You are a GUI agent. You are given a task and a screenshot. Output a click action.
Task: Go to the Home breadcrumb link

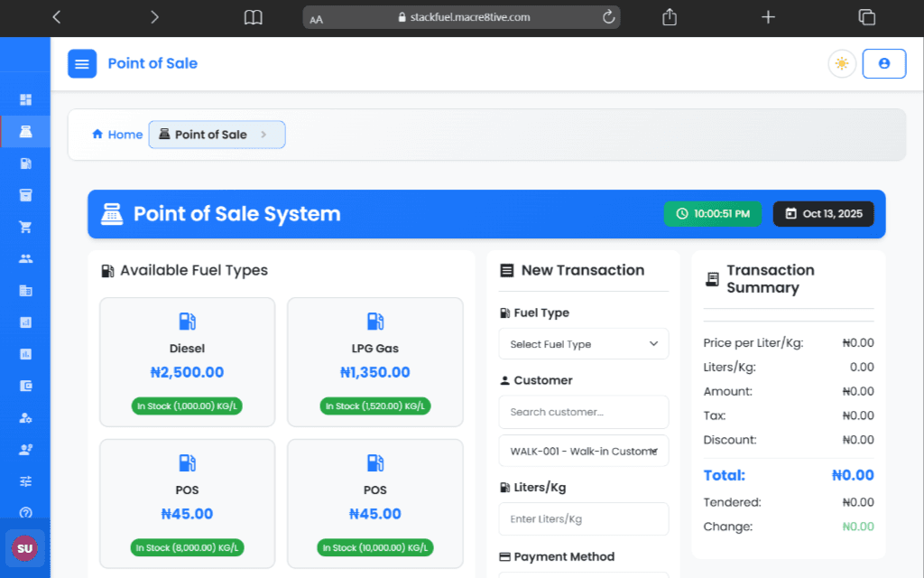pyautogui.click(x=117, y=135)
